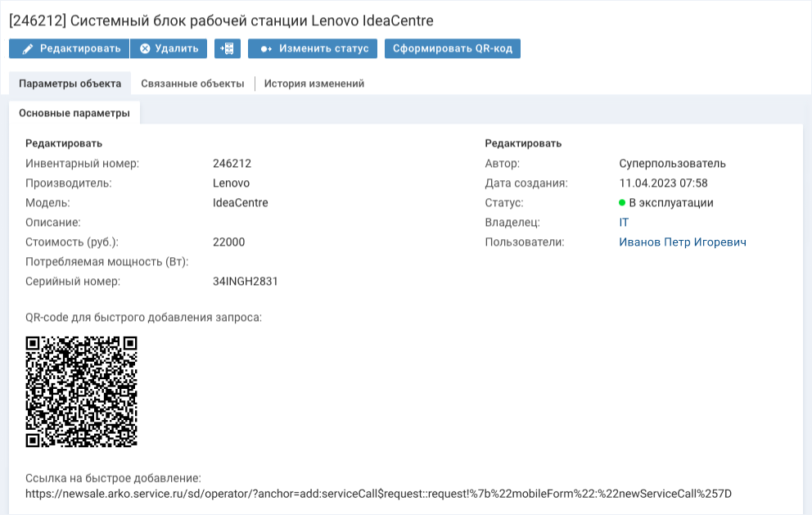Click Ссылка на быстрое добавление label
Image resolution: width=812 pixels, height=515 pixels.
[x=113, y=478]
